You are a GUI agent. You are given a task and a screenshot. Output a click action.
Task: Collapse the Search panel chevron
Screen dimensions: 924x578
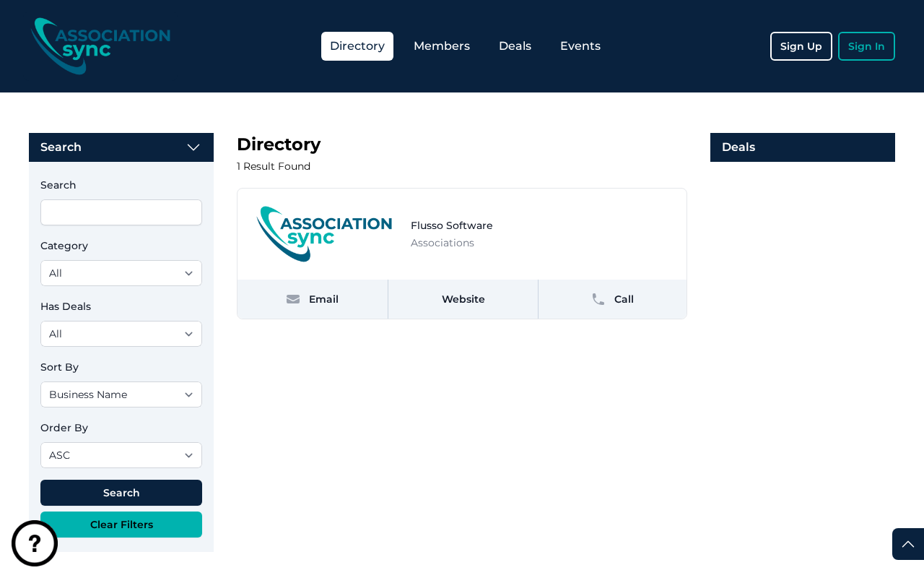pyautogui.click(x=193, y=147)
